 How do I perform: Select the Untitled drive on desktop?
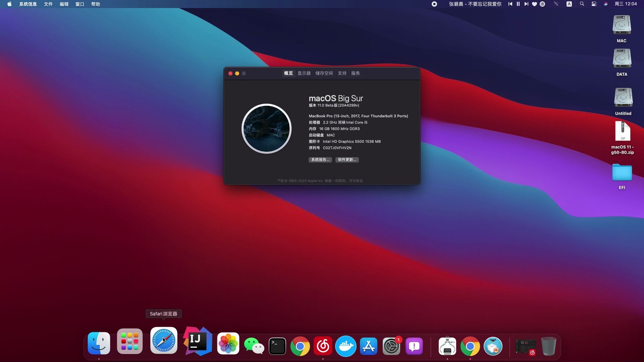[623, 97]
